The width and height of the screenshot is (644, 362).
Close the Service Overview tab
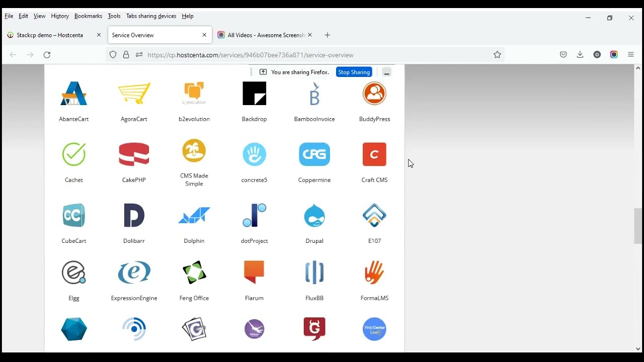[x=204, y=35]
